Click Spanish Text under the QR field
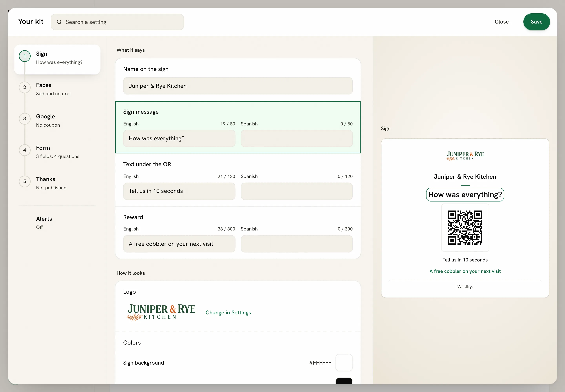This screenshot has height=392, width=565. pyautogui.click(x=296, y=191)
